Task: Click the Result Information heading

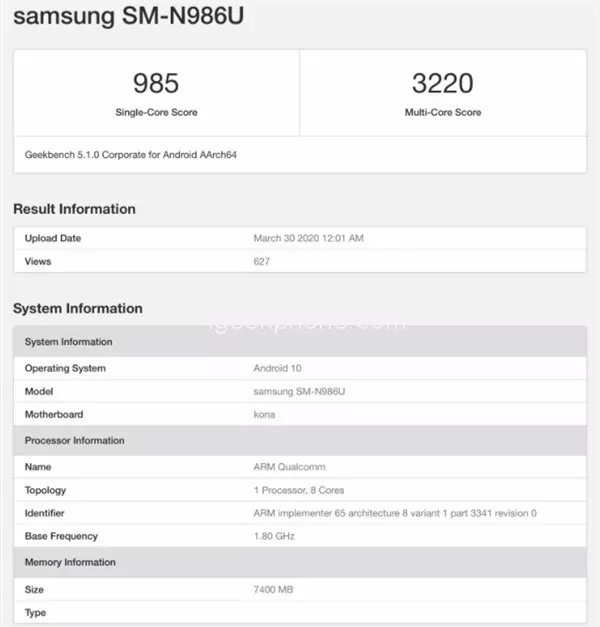Action: point(74,209)
